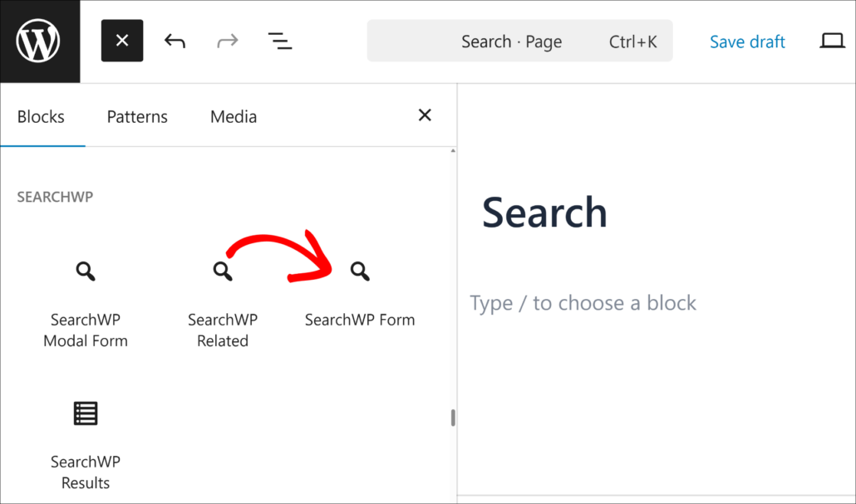Image resolution: width=856 pixels, height=504 pixels.
Task: Switch to the Patterns tab
Action: (x=137, y=117)
